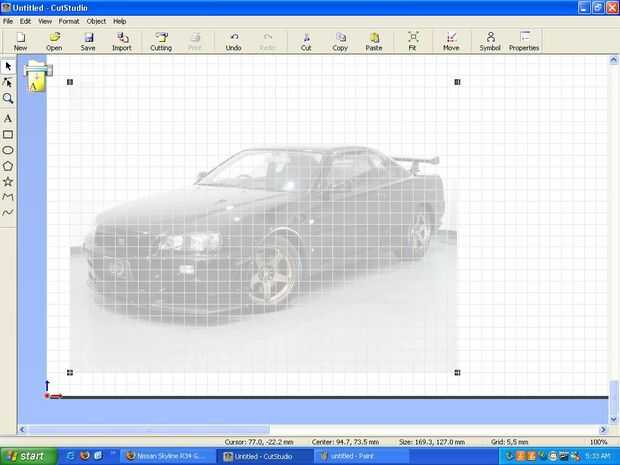Click the New document toolbar icon
This screenshot has height=465, width=620.
pyautogui.click(x=21, y=41)
